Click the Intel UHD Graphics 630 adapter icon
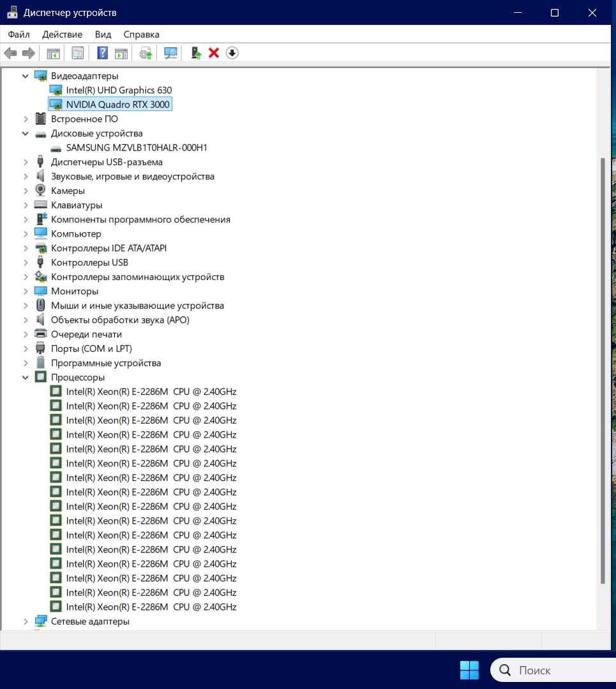The image size is (616, 689). click(56, 90)
